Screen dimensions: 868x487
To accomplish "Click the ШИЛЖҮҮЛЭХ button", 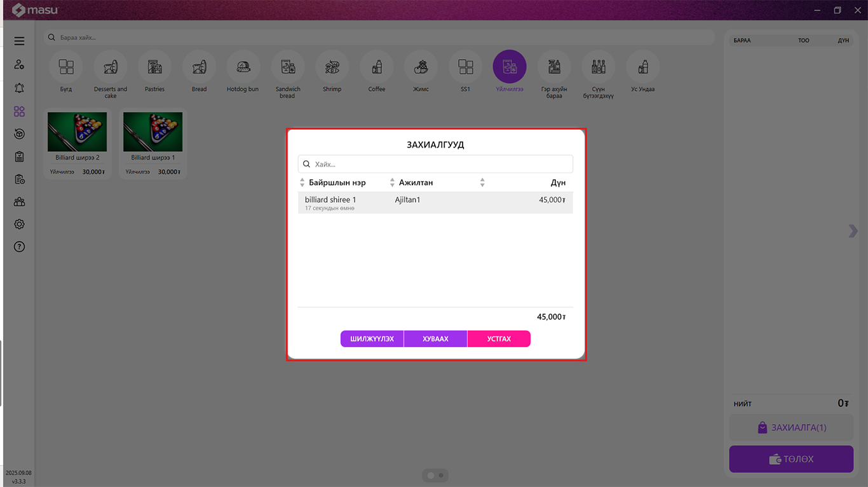I will tap(372, 339).
